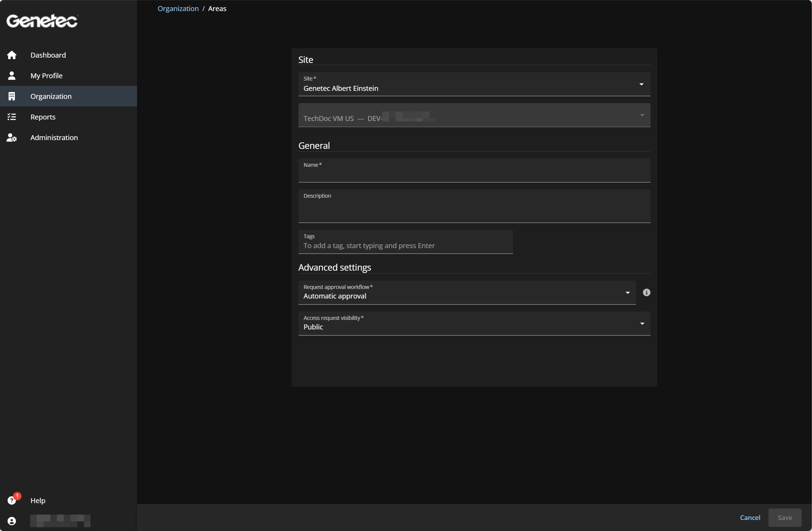Select My Profile menu item
Screen dimensions: 812x531
tap(46, 76)
